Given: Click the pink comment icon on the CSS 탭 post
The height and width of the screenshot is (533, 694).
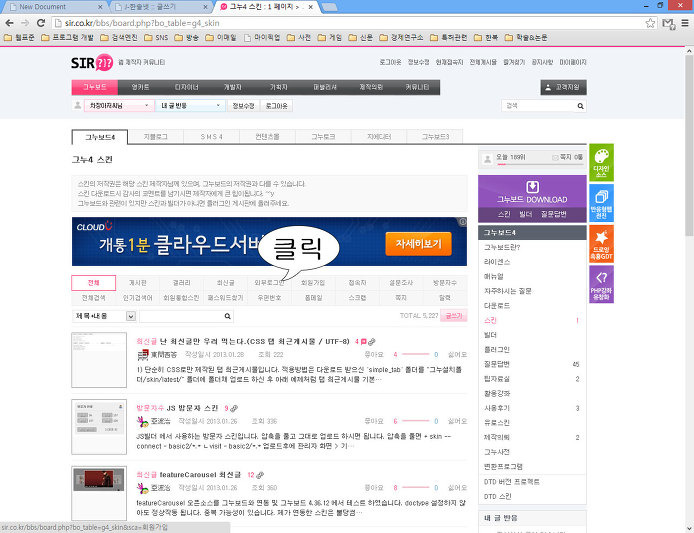Looking at the screenshot, I should [363, 342].
